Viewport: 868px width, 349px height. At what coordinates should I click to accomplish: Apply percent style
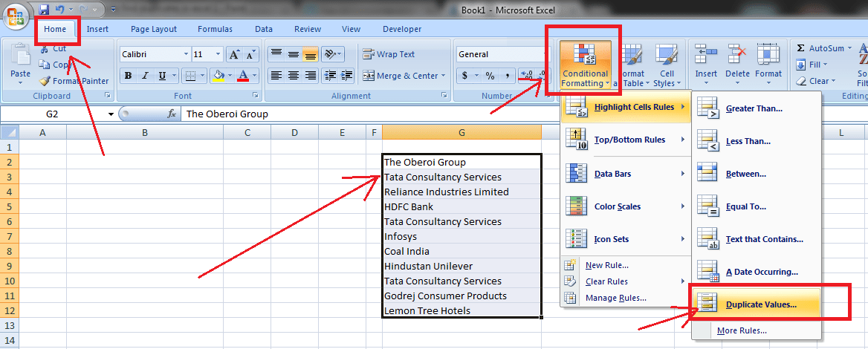click(490, 76)
